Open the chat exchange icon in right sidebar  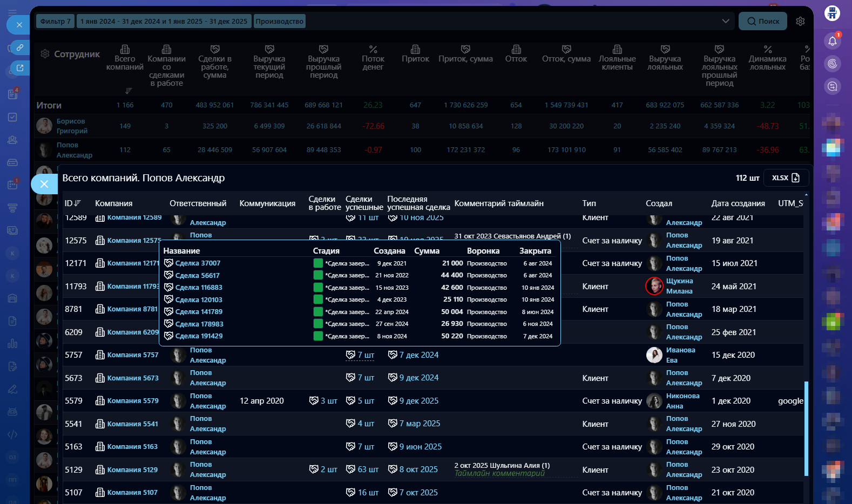tap(832, 86)
